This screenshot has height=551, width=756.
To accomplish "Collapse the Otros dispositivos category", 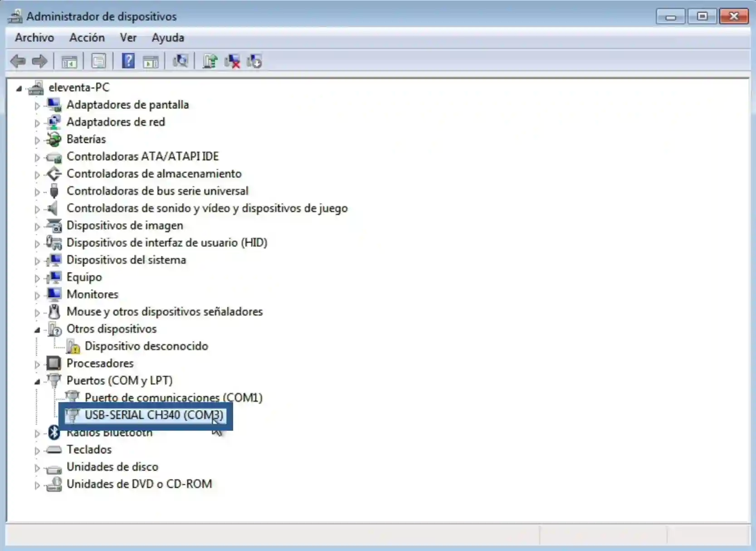I will [x=37, y=330].
